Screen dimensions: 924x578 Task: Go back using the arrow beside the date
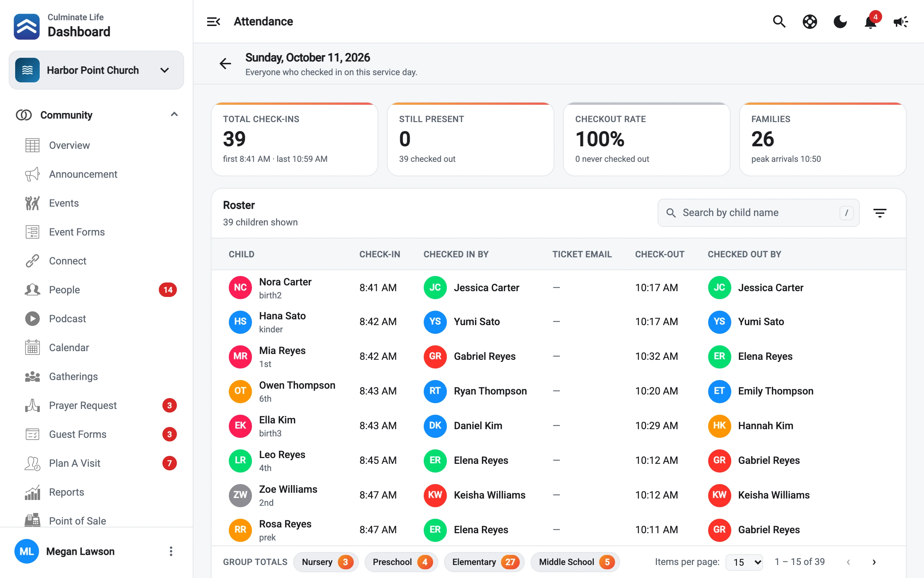pyautogui.click(x=225, y=64)
